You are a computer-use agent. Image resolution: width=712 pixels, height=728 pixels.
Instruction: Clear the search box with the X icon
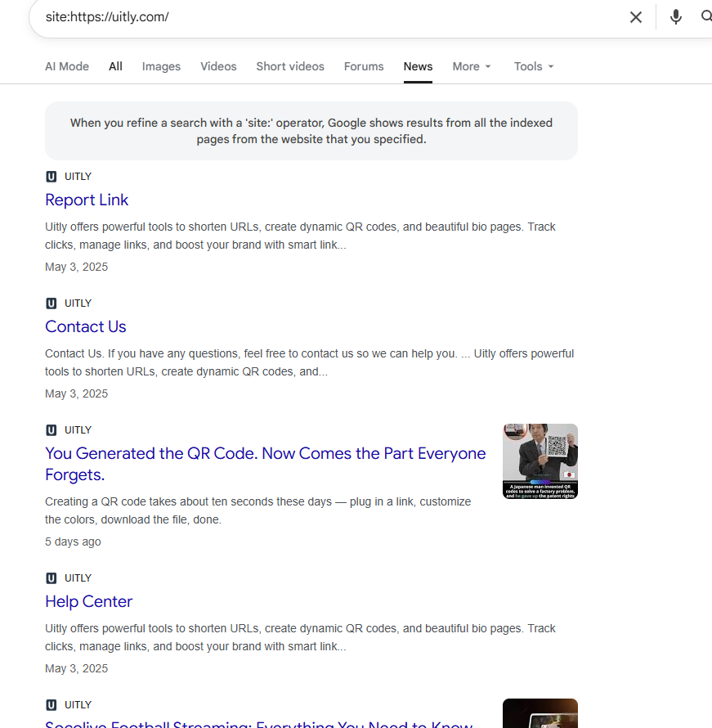(635, 17)
